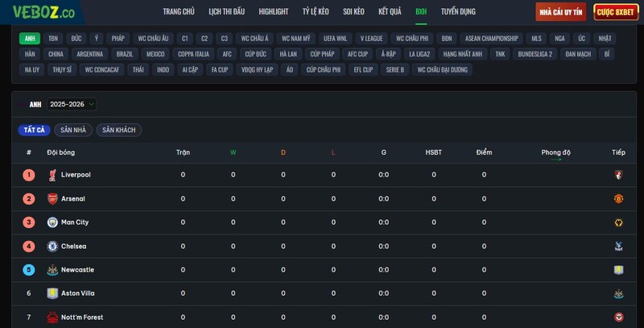Click the Arsenal team name
The width and height of the screenshot is (644, 328).
tap(73, 198)
